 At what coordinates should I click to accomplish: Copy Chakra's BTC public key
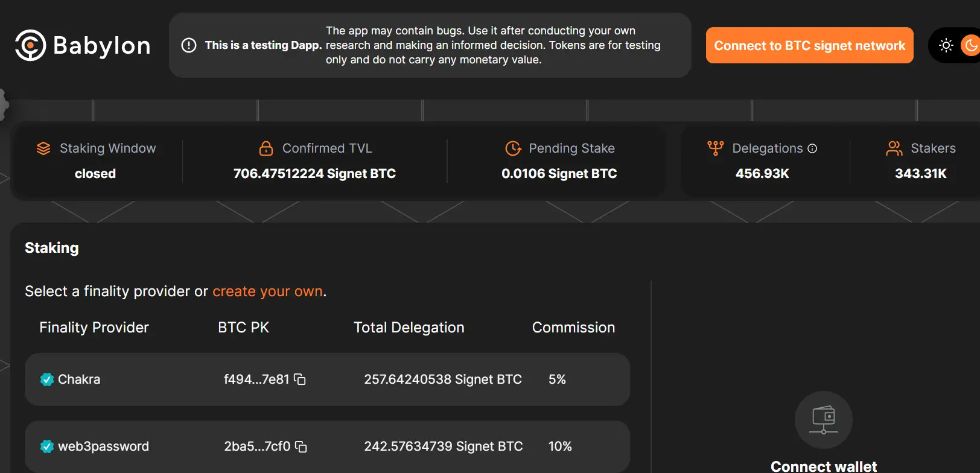click(300, 379)
